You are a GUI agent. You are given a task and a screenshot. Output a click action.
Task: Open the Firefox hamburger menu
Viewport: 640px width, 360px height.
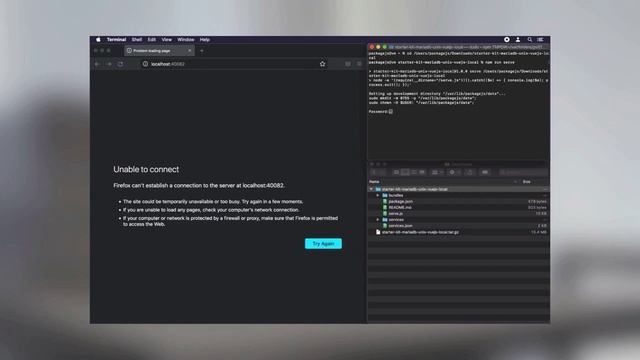pyautogui.click(x=359, y=64)
